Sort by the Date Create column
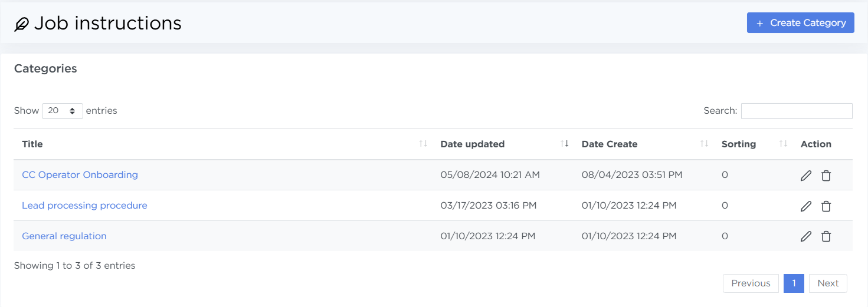The width and height of the screenshot is (868, 307). (x=704, y=144)
